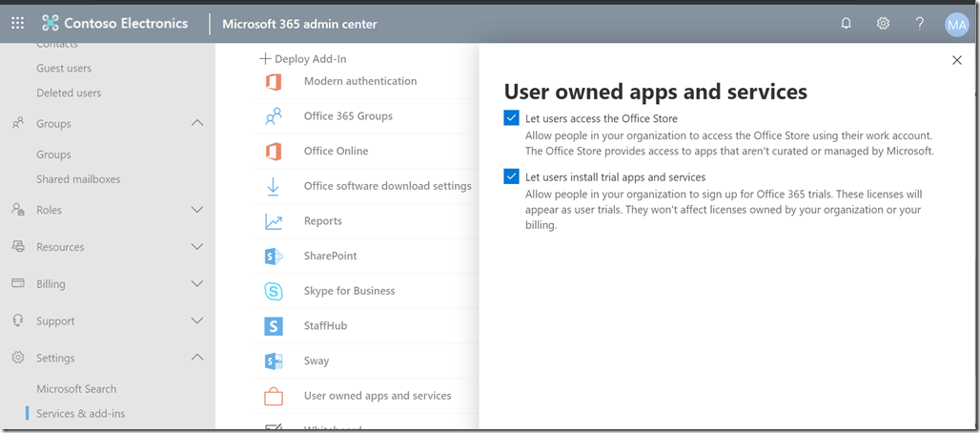Open Sway service settings
980x433 pixels.
316,361
